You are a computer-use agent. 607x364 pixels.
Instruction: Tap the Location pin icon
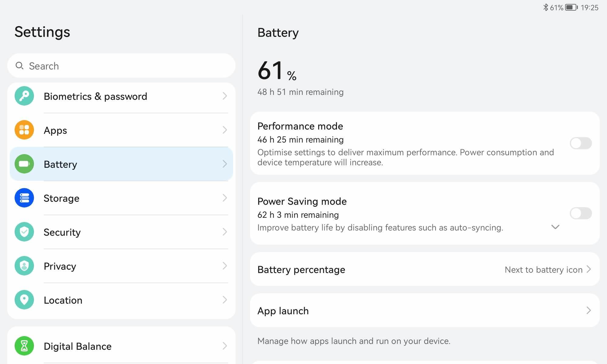tap(24, 300)
